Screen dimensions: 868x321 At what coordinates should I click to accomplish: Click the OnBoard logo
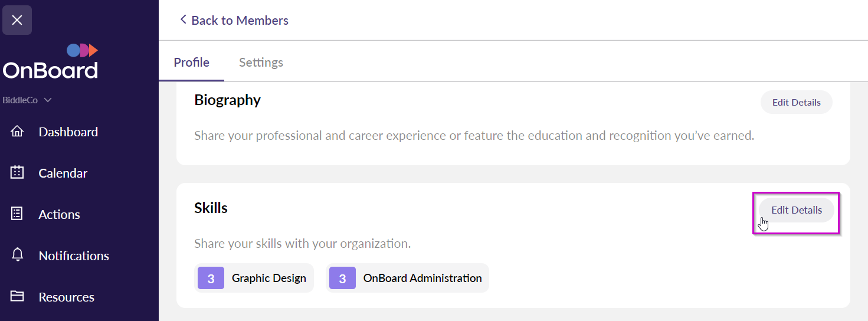(x=51, y=62)
